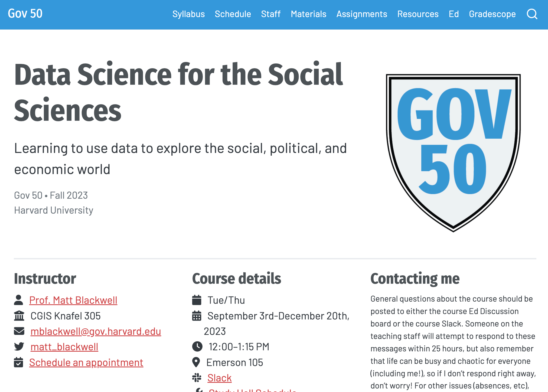The height and width of the screenshot is (392, 548).
Task: Go to the Schedule page
Action: click(x=233, y=14)
